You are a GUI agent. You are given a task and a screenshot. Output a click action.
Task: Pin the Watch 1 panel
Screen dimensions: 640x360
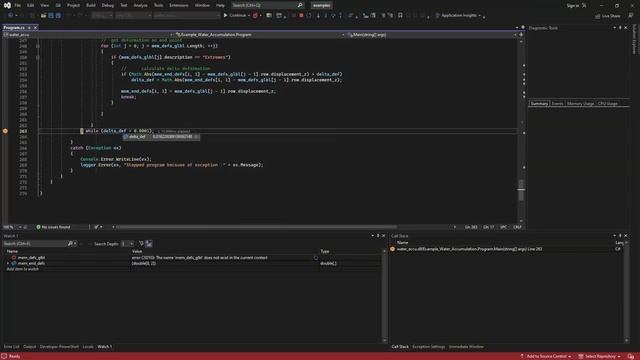tap(378, 236)
